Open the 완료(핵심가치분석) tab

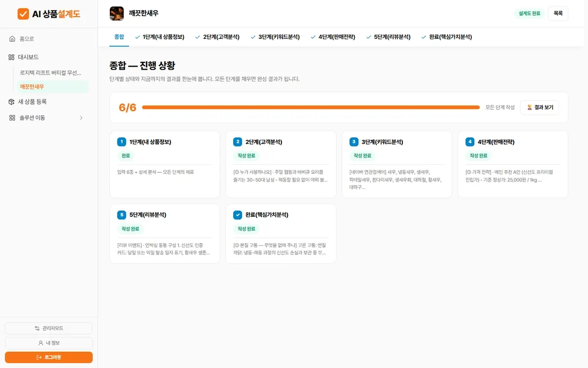[x=446, y=37]
